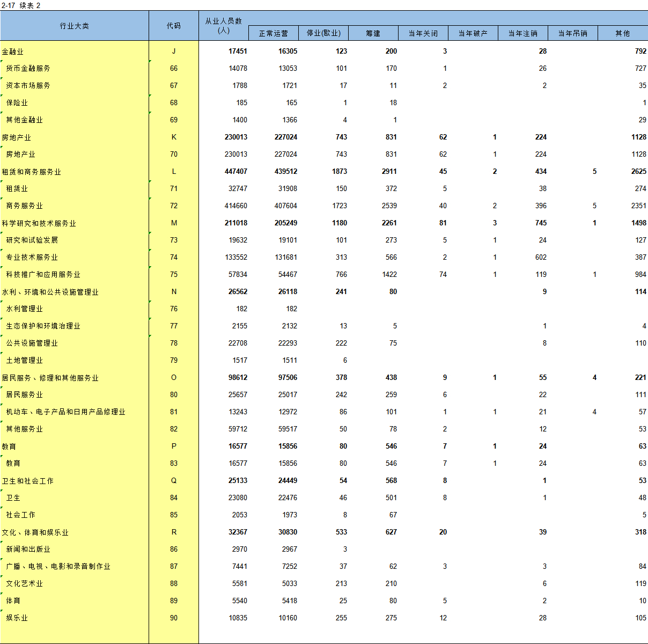Viewport: 648px width, 644px height.
Task: Select the 其他金融业 cell
Action: pyautogui.click(x=75, y=120)
